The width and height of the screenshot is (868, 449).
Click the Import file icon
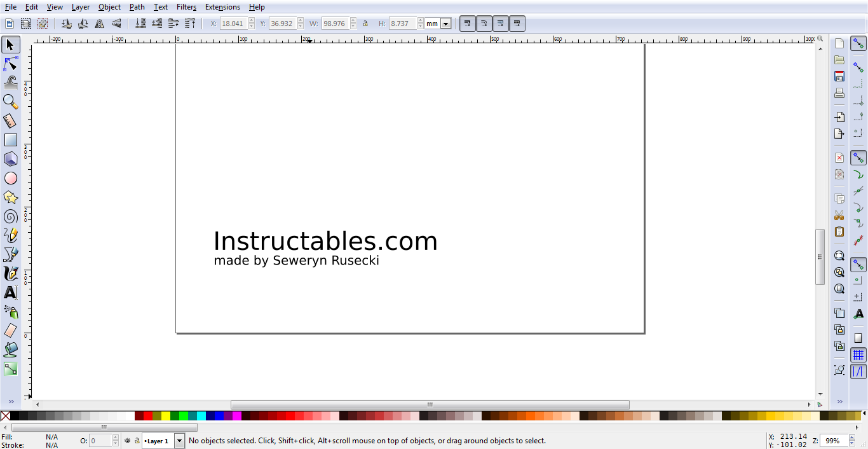839,117
